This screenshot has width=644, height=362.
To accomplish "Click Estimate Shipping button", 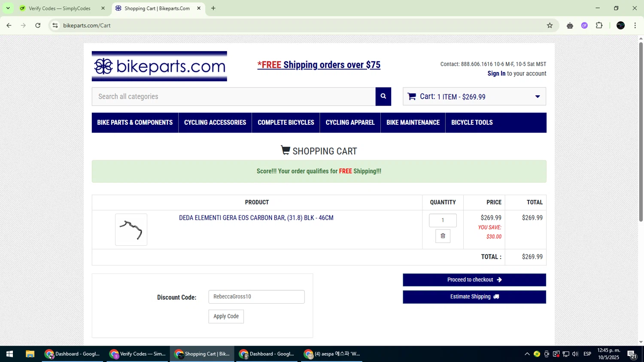I will click(x=474, y=297).
